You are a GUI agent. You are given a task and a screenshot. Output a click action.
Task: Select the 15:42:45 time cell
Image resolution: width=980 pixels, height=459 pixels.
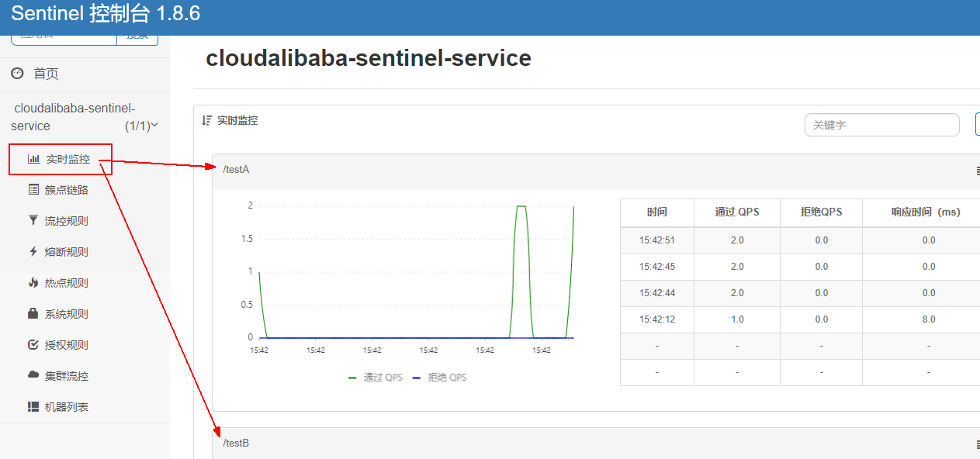657,267
